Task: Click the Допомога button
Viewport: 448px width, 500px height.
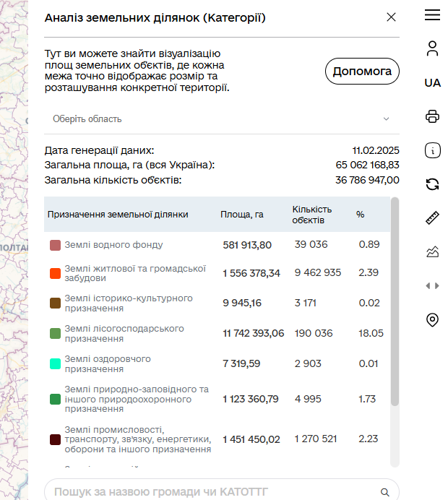Action: pyautogui.click(x=362, y=71)
